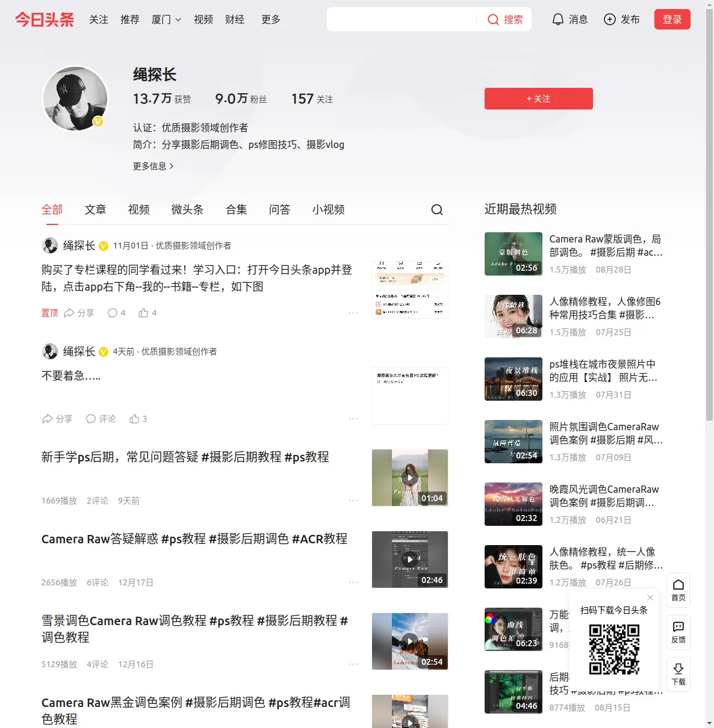
Task: Play the Camera Raw答疑解惑 video thumbnail
Action: [410, 560]
